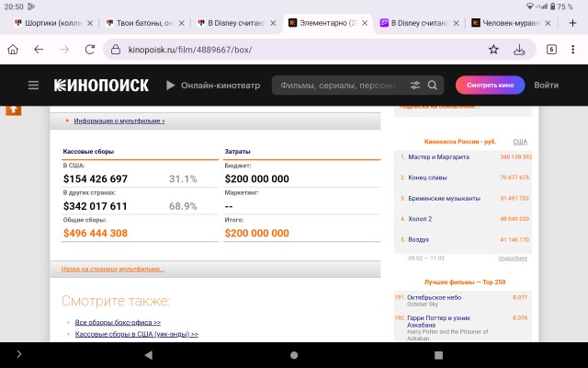The image size is (588, 368).
Task: Open Кассовые сборы в США (уик-энды) link
Action: [137, 334]
